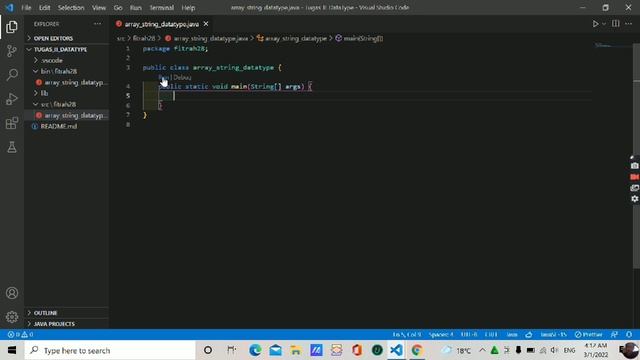This screenshot has height=360, width=640.
Task: Collapse the bin\fitrah28 folder
Action: point(67,71)
